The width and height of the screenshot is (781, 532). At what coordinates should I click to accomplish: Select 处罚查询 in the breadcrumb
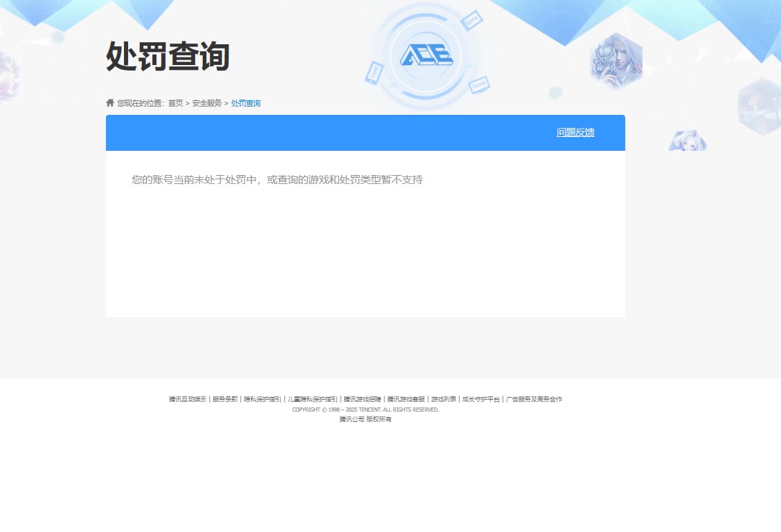[246, 103]
